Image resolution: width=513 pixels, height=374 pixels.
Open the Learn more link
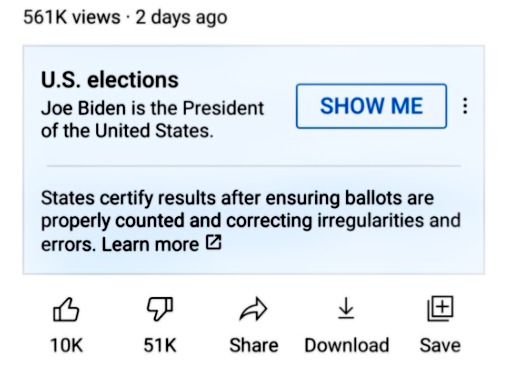(150, 244)
